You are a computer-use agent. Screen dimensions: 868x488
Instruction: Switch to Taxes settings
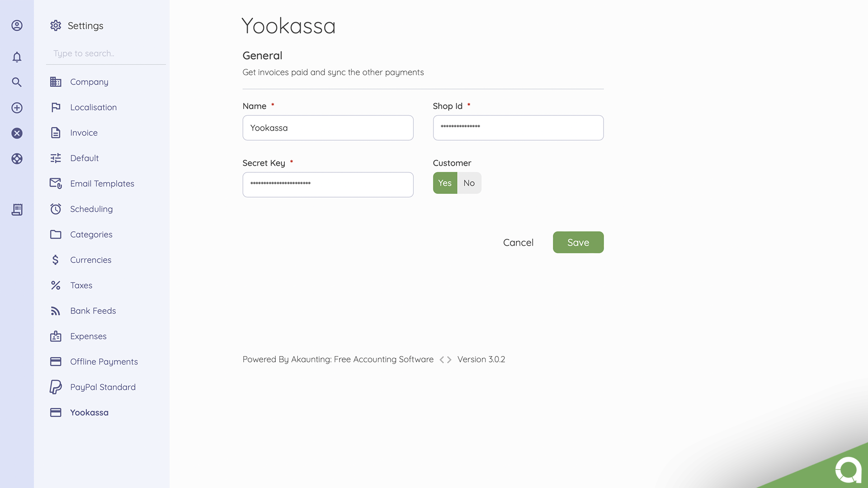[81, 285]
